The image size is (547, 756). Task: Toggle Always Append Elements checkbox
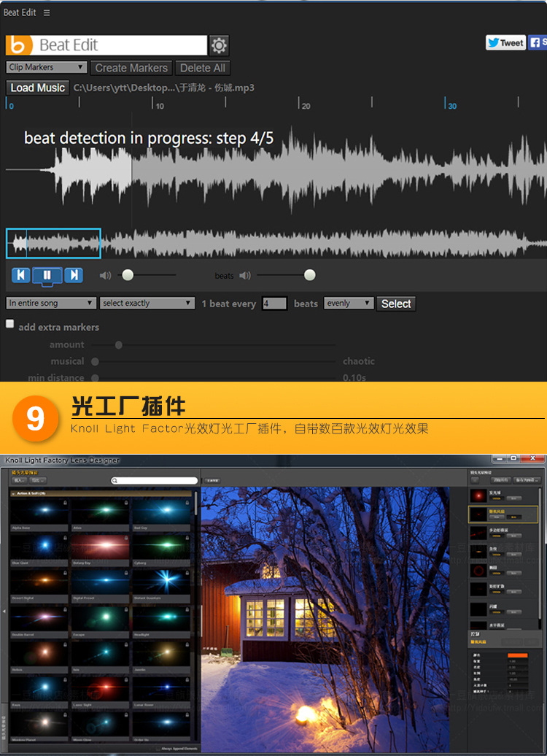[158, 748]
